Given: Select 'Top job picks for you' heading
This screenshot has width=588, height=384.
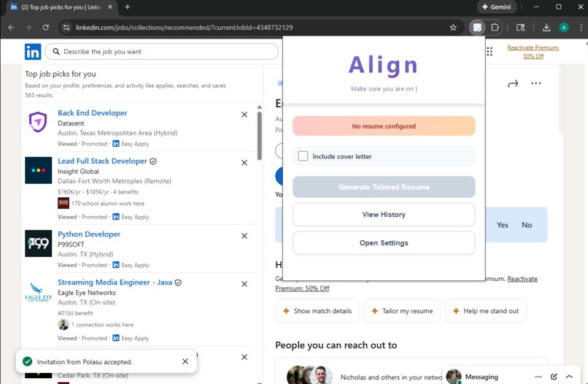Looking at the screenshot, I should tap(61, 74).
